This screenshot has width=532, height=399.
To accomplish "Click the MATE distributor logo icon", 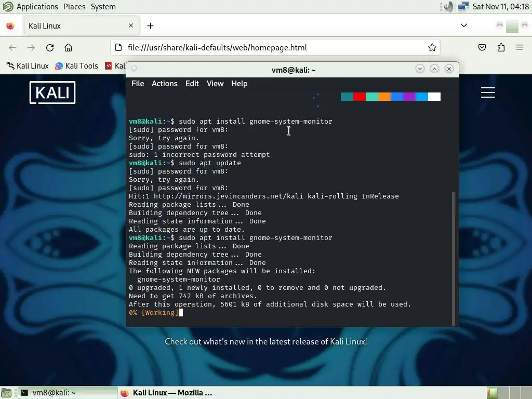I will point(7,7).
